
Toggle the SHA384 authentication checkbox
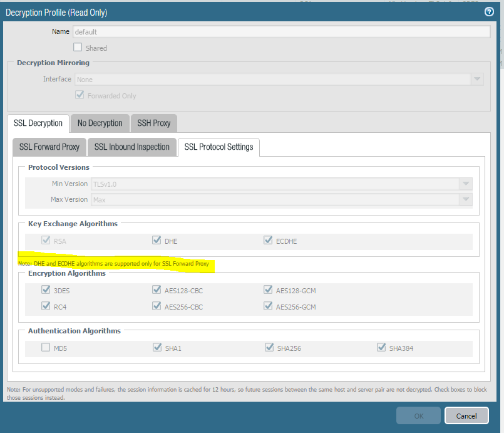[x=381, y=347]
